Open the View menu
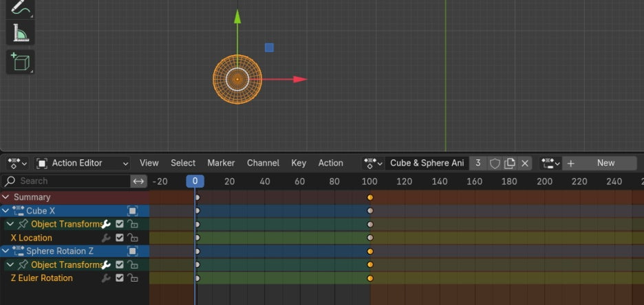The height and width of the screenshot is (305, 644). [149, 163]
